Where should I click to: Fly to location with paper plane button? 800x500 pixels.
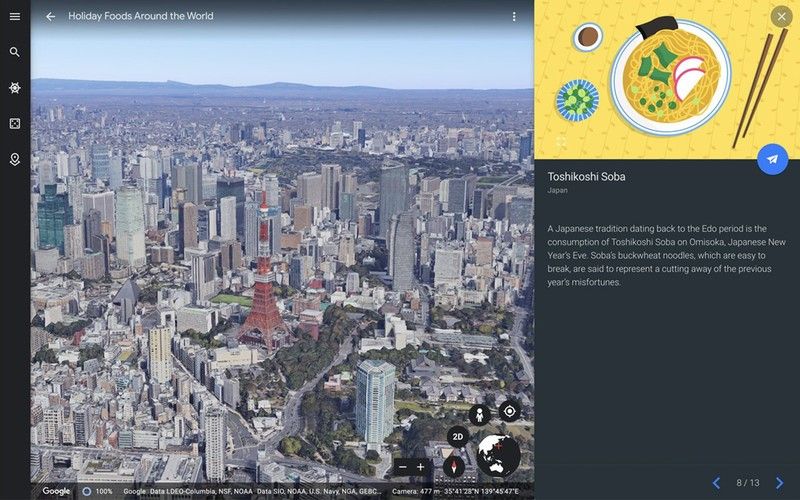click(x=772, y=159)
